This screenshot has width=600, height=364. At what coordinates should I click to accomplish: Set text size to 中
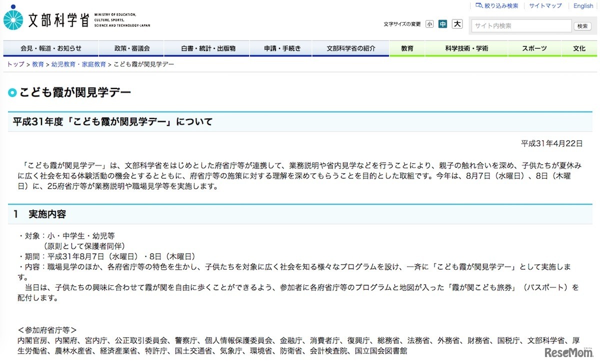point(442,24)
